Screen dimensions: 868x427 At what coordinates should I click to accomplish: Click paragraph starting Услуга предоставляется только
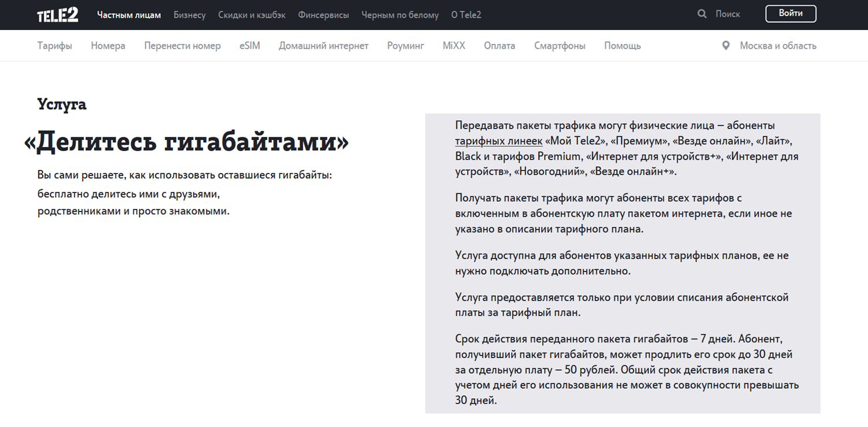click(622, 305)
